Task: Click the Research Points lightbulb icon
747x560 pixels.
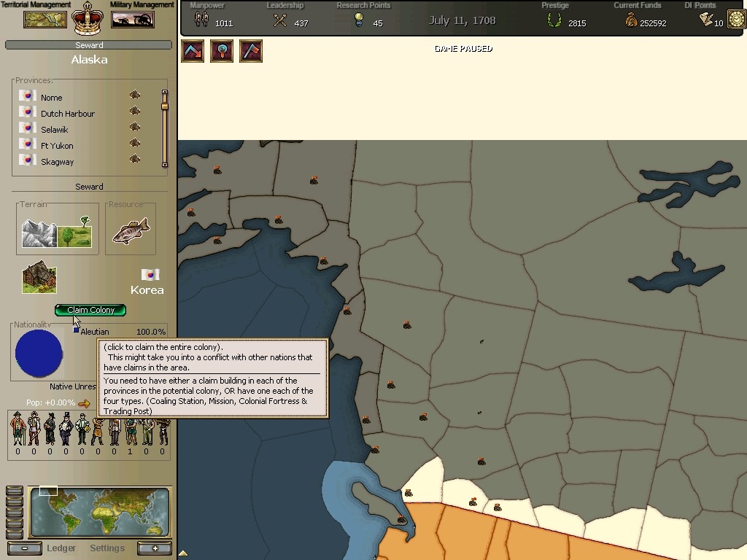Action: point(359,20)
